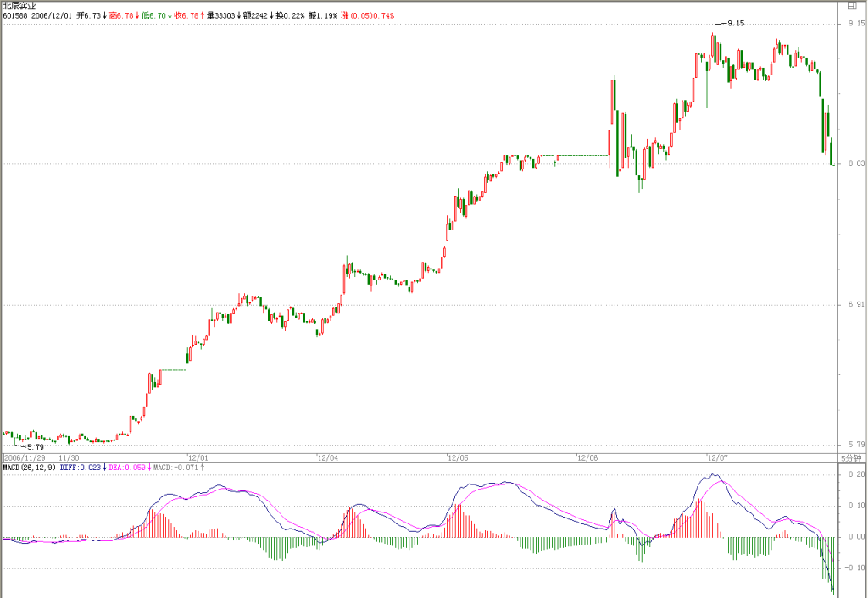868x598 pixels.
Task: Click the 6.91 price axis label
Action: (856, 305)
